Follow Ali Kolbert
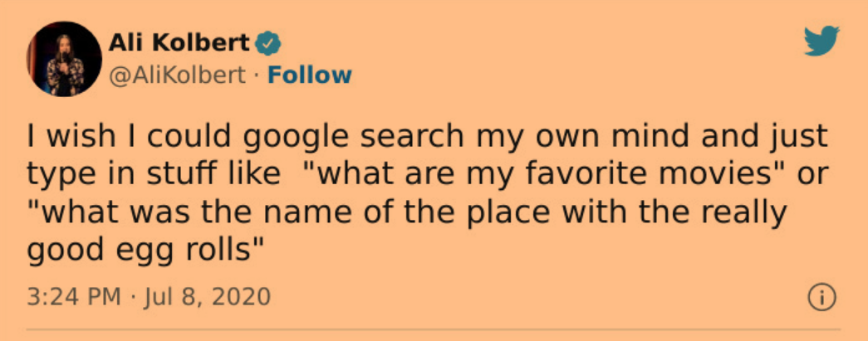 click(x=307, y=76)
